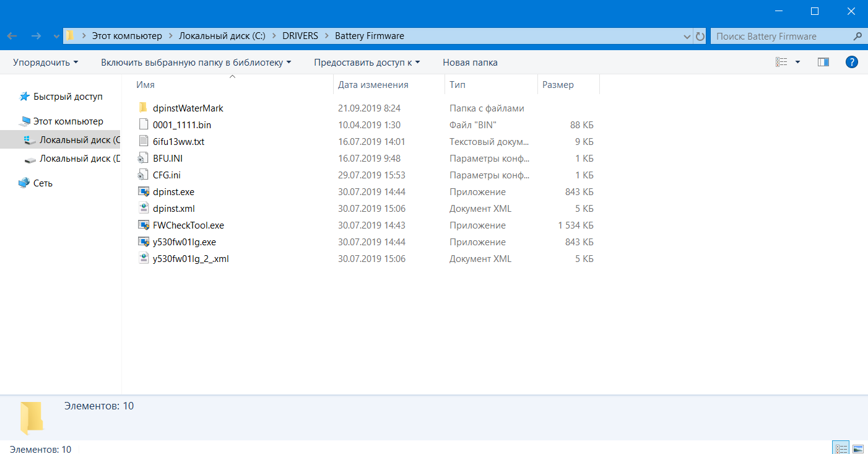Select Быстрый доступ in navigation pane
Image resolution: width=868 pixels, height=454 pixels.
[68, 97]
